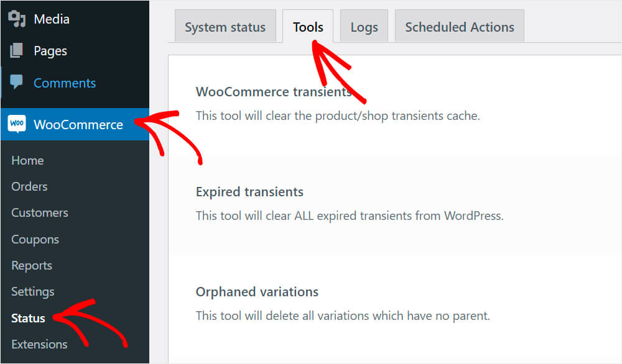The width and height of the screenshot is (622, 364).
Task: View the Customers list
Action: tap(39, 212)
